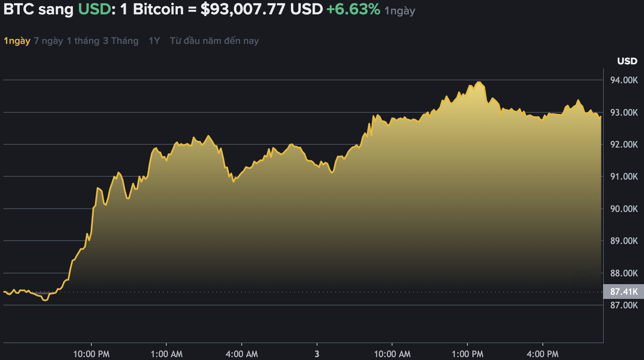This screenshot has width=644, height=360.
Task: Click the 94.00K gridline label
Action: pos(625,80)
